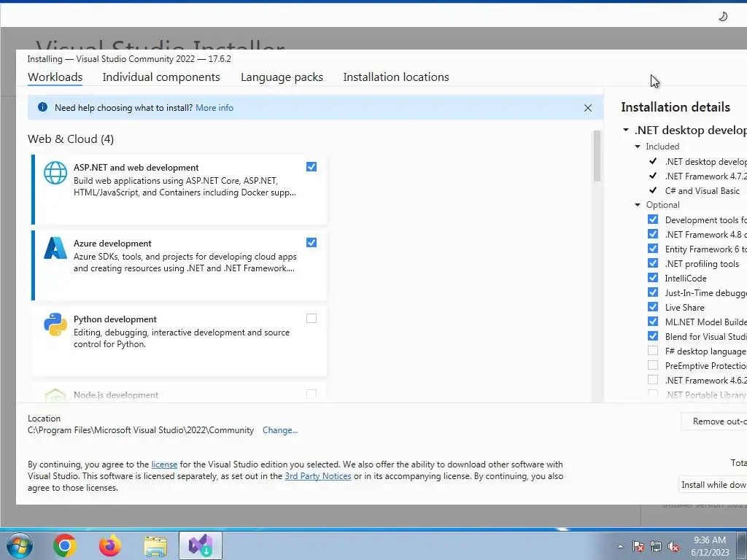This screenshot has height=560, width=747.
Task: Select Visual Studio Installer taskbar button
Action: (201, 545)
